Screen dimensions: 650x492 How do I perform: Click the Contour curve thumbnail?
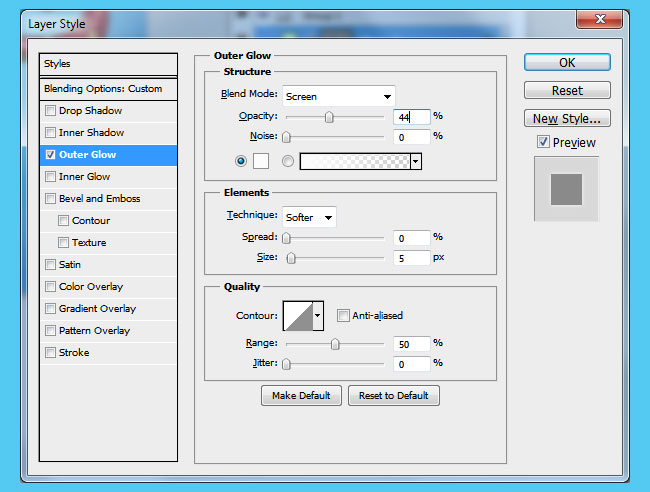click(298, 316)
